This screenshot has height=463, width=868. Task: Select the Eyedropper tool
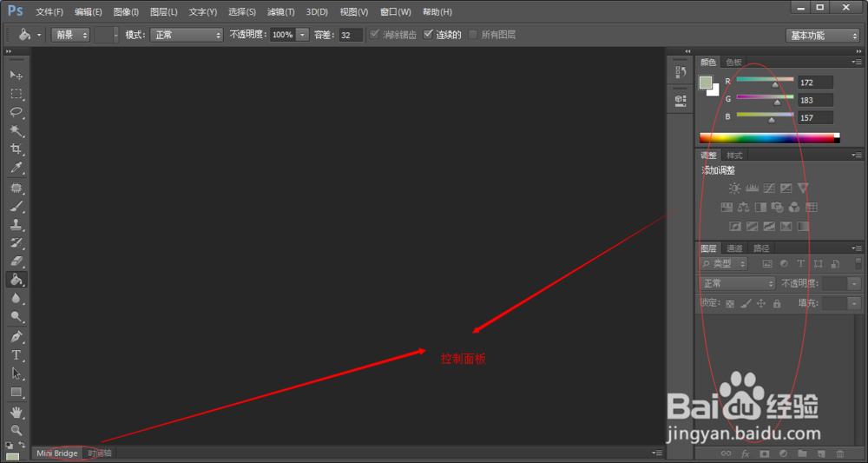[x=16, y=168]
